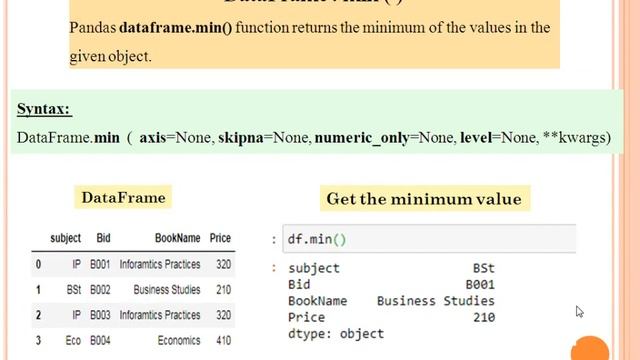Click cell 'B003' in table

tap(100, 315)
